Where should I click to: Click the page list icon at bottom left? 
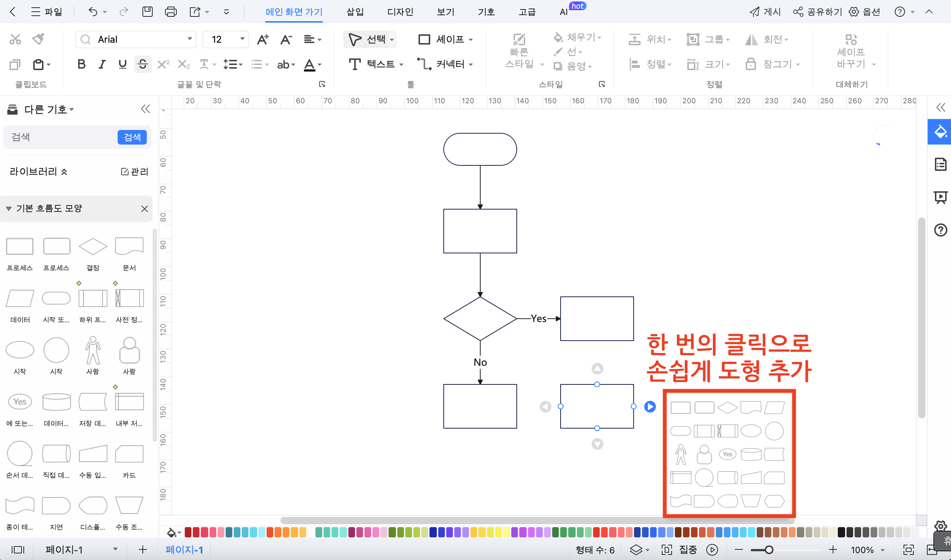[x=18, y=549]
